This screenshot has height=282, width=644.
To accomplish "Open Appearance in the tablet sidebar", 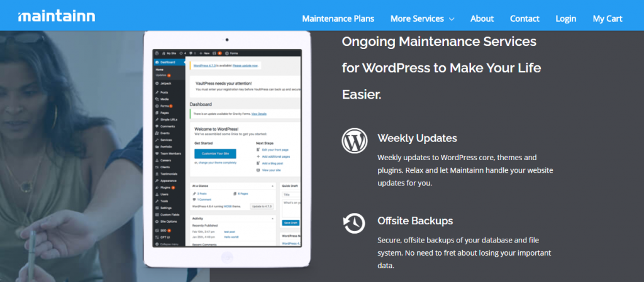I will point(169,181).
